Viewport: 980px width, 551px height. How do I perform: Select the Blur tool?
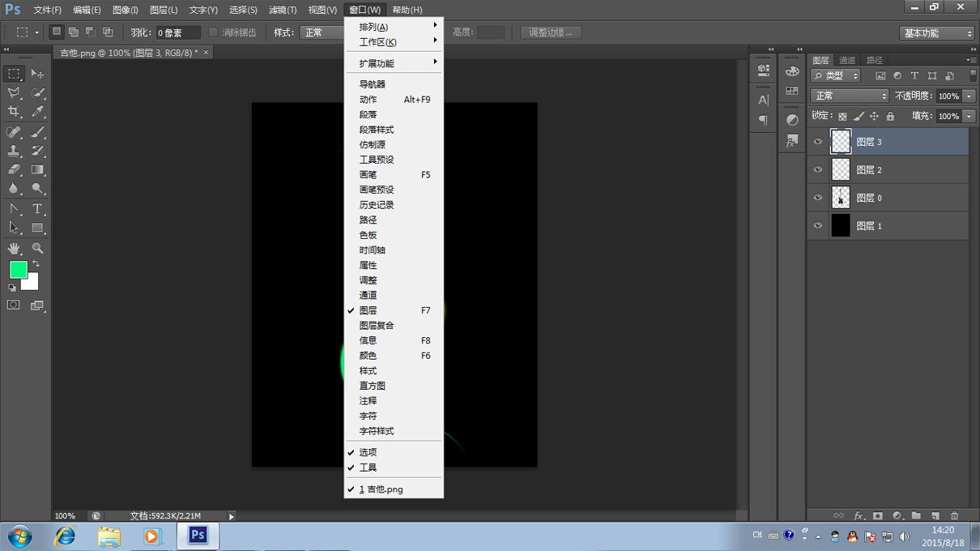coord(15,189)
